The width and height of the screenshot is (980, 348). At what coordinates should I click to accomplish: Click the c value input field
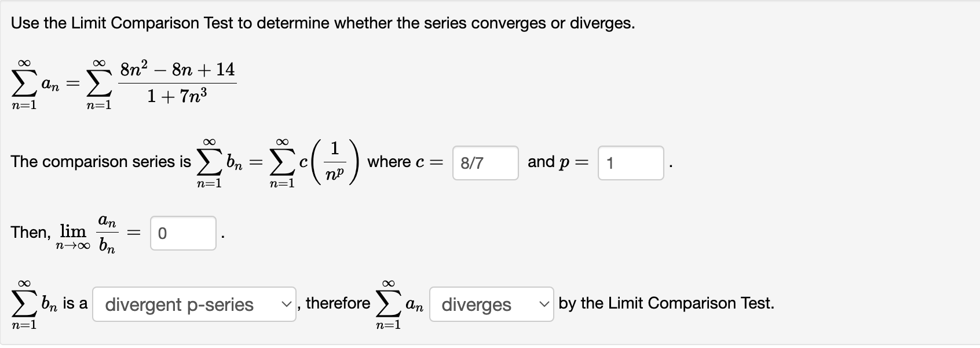[485, 163]
